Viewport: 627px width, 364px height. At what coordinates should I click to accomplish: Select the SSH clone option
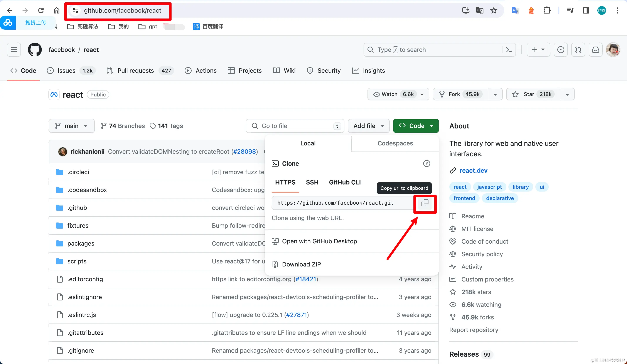(x=312, y=182)
